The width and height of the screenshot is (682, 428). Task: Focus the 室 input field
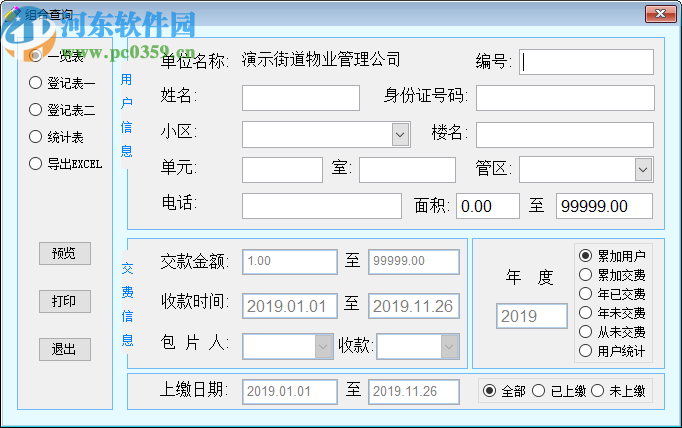[408, 170]
